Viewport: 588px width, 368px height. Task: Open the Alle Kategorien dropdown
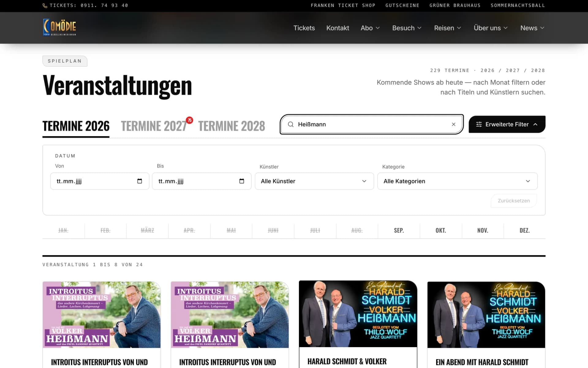click(x=457, y=181)
